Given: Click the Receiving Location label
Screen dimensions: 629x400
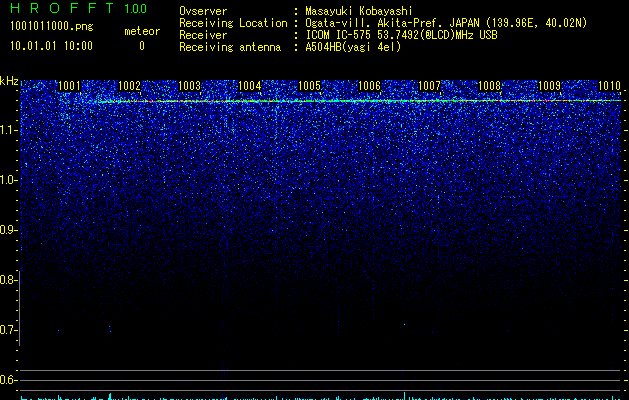Looking at the screenshot, I should coord(233,23).
